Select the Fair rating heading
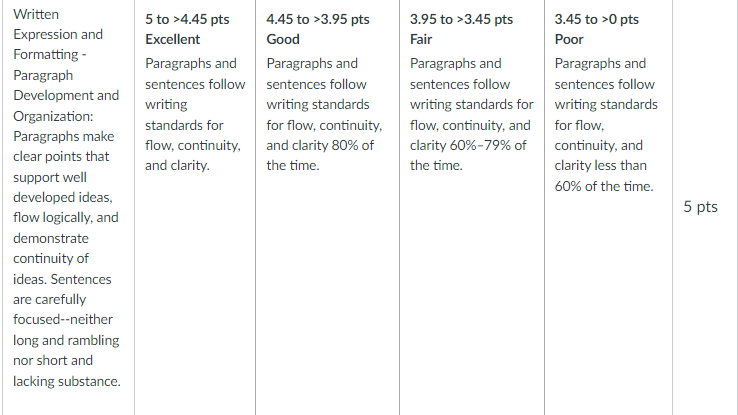738x415 pixels. [421, 40]
